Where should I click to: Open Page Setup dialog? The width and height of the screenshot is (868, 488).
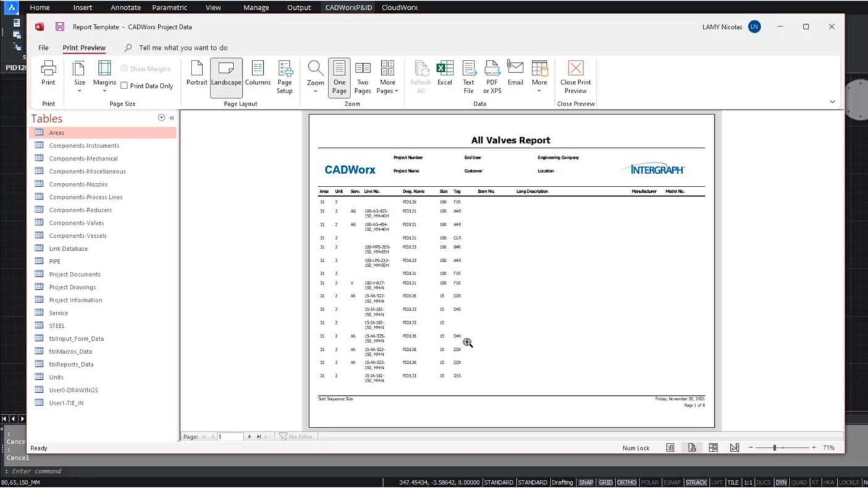pyautogui.click(x=284, y=77)
